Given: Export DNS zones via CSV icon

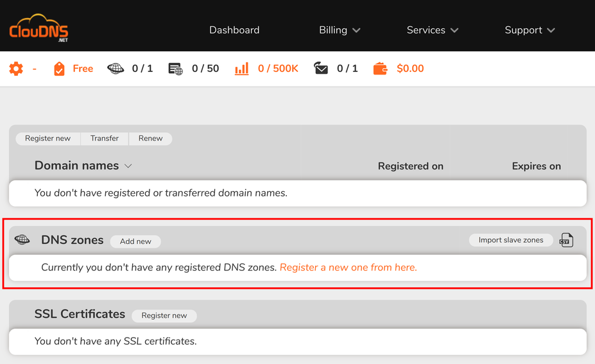Looking at the screenshot, I should click(x=566, y=240).
